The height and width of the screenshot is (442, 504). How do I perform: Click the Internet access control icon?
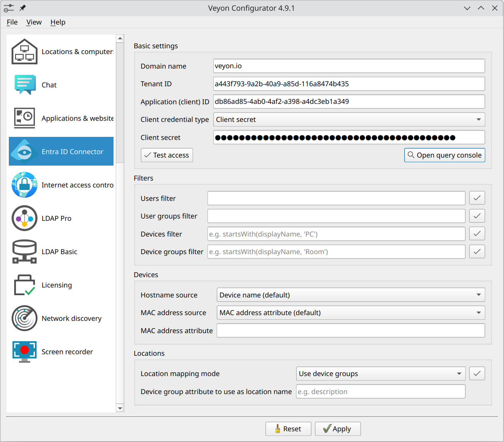(x=25, y=185)
